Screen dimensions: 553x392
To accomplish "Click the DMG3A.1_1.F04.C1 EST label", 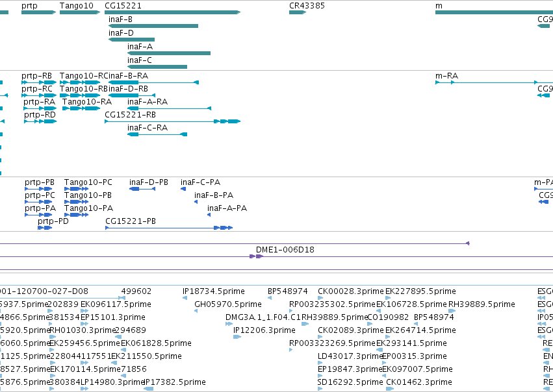I will [x=263, y=317].
